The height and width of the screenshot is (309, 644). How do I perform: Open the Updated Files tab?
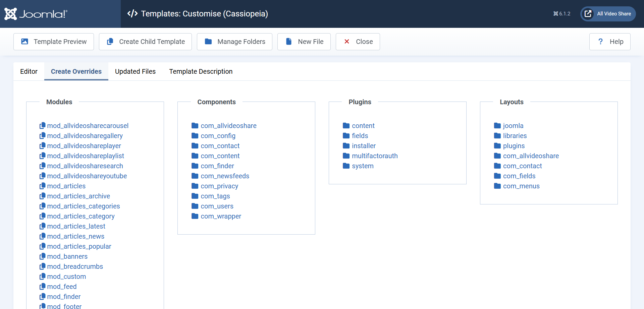(x=135, y=71)
